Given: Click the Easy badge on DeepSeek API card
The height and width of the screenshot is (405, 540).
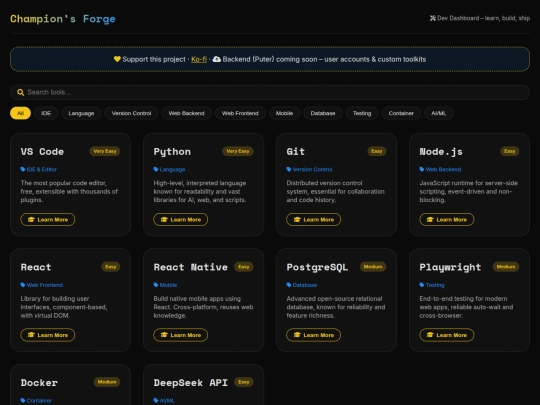Looking at the screenshot, I should [243, 382].
